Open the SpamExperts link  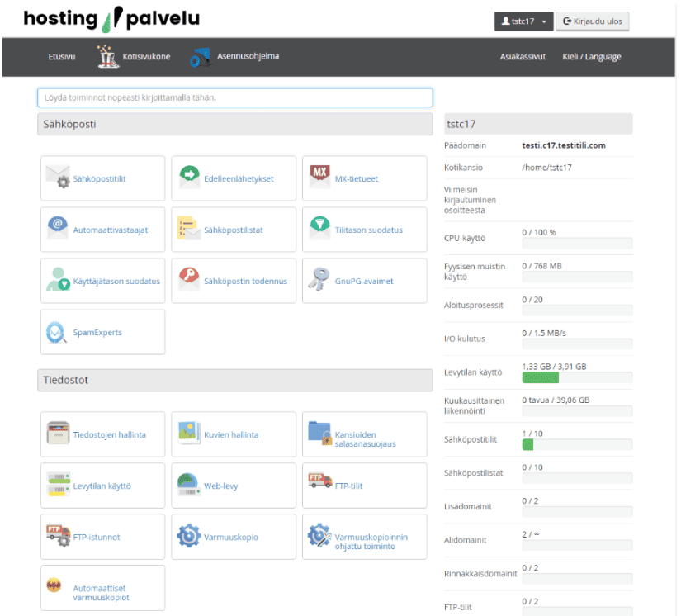pos(97,332)
